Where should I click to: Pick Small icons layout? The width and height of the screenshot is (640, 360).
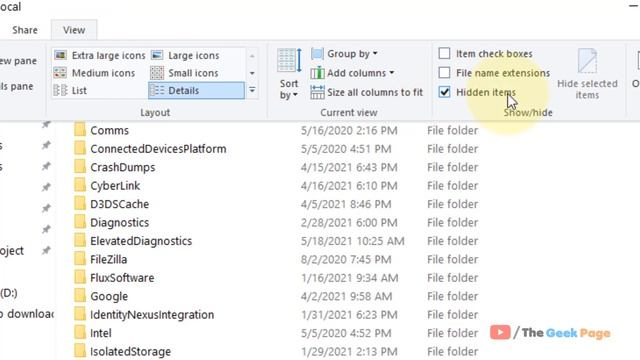tap(184, 73)
